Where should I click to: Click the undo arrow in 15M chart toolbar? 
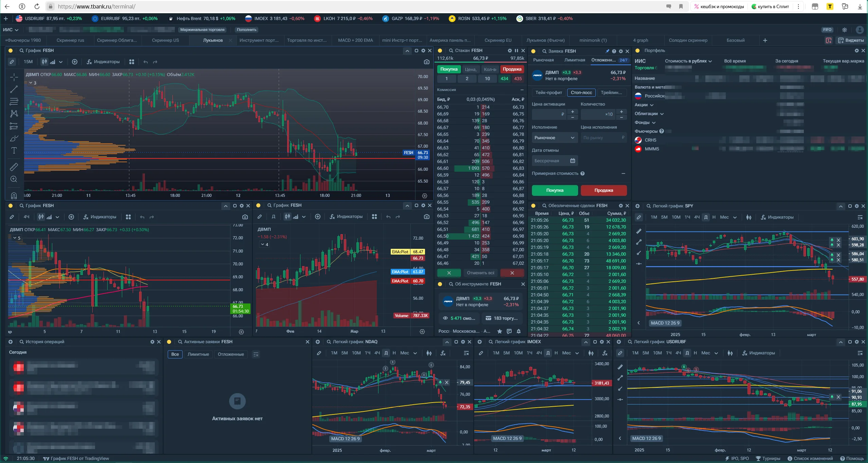pos(146,62)
